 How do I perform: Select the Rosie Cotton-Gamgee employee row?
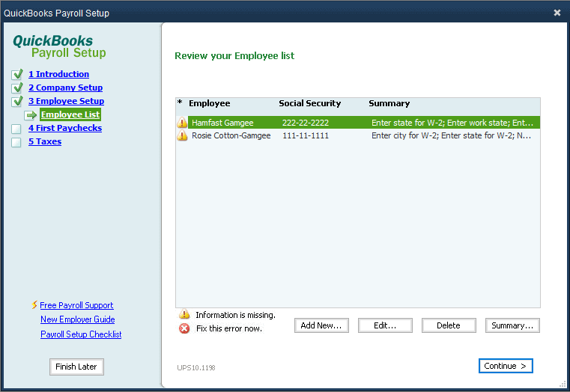click(x=358, y=135)
